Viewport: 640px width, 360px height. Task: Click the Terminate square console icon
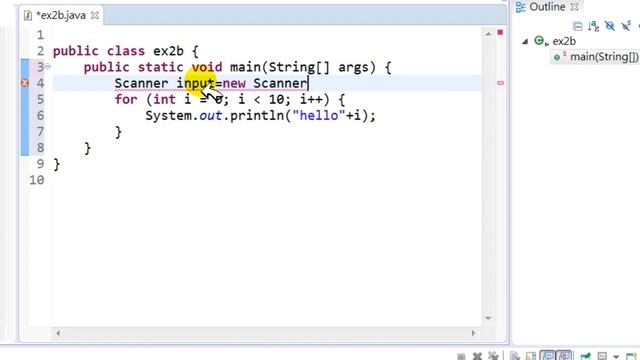(x=461, y=356)
